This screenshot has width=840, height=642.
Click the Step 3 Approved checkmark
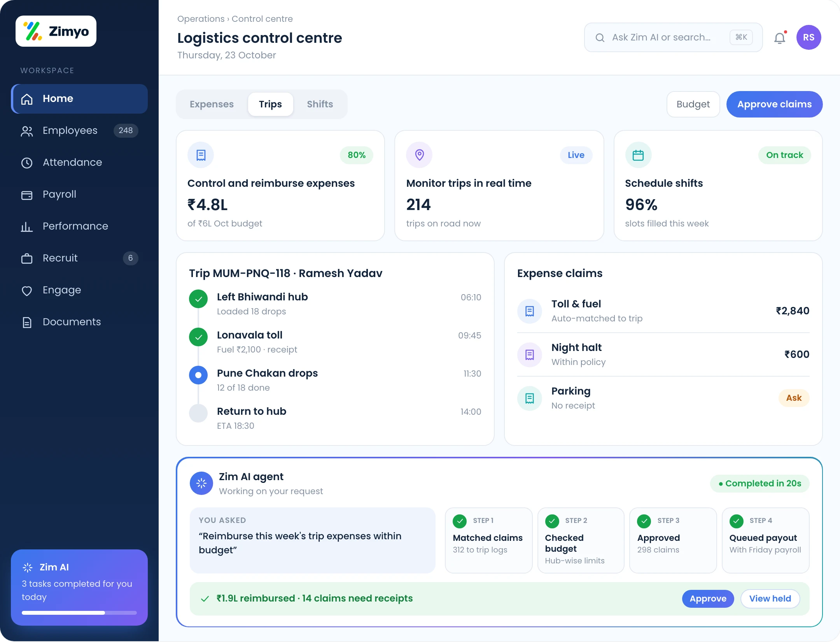click(644, 521)
